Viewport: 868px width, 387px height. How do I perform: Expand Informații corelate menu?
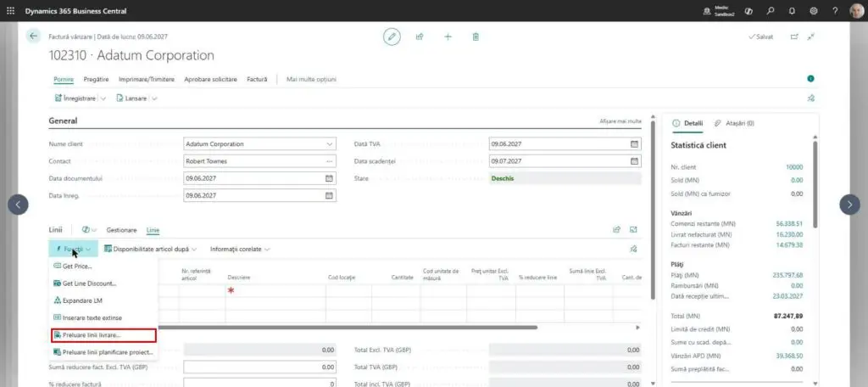[240, 250]
